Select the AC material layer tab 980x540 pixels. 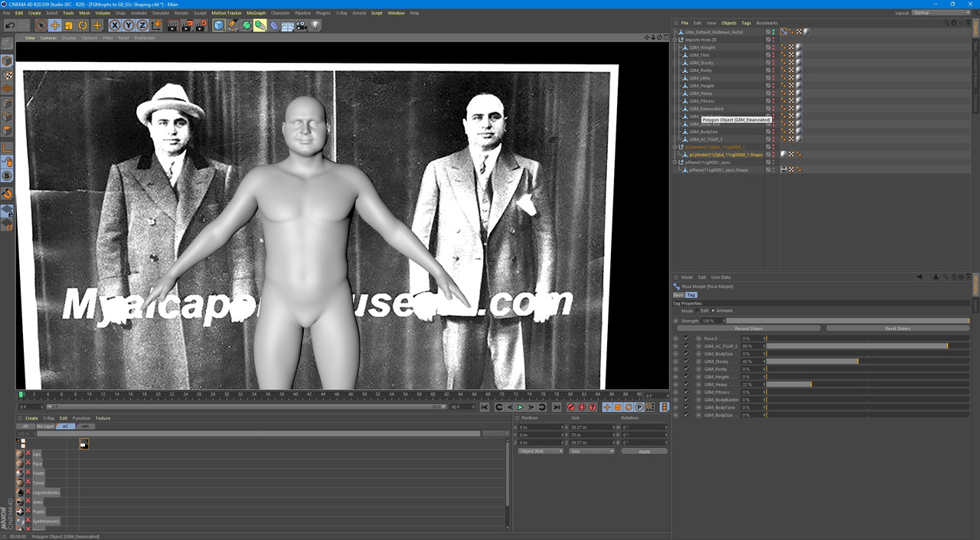click(x=65, y=427)
